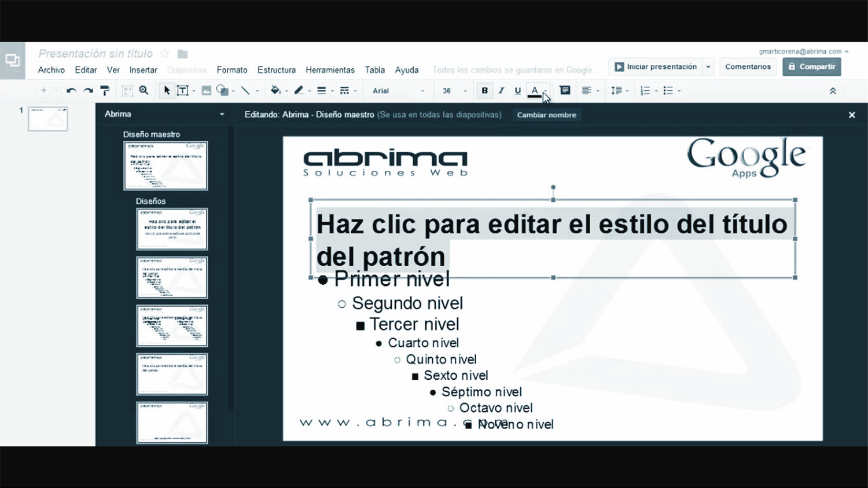Insert an image with the picture icon

pyautogui.click(x=206, y=90)
